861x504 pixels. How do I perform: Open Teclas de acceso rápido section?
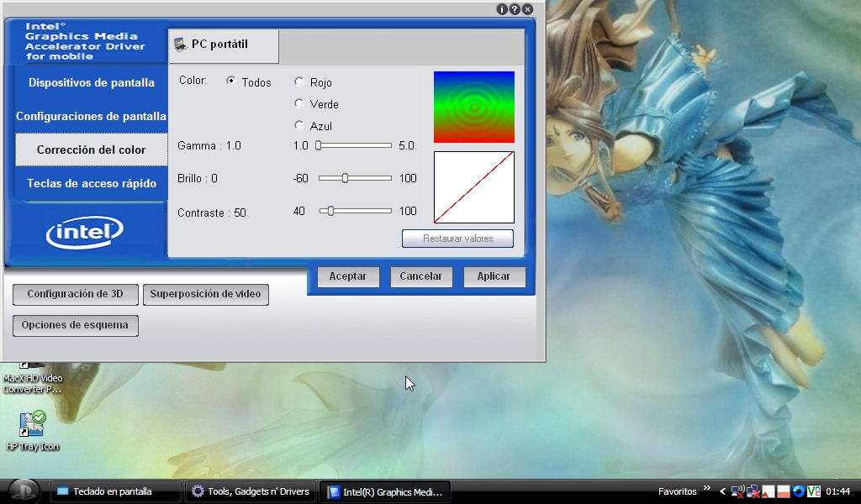click(91, 183)
